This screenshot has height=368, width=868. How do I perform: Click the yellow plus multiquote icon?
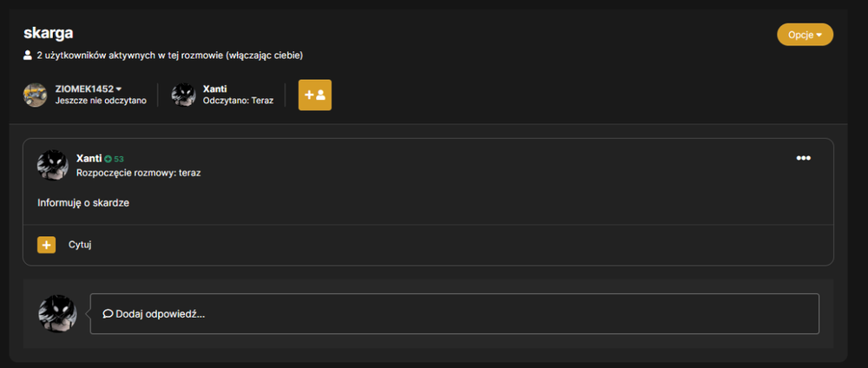click(47, 245)
